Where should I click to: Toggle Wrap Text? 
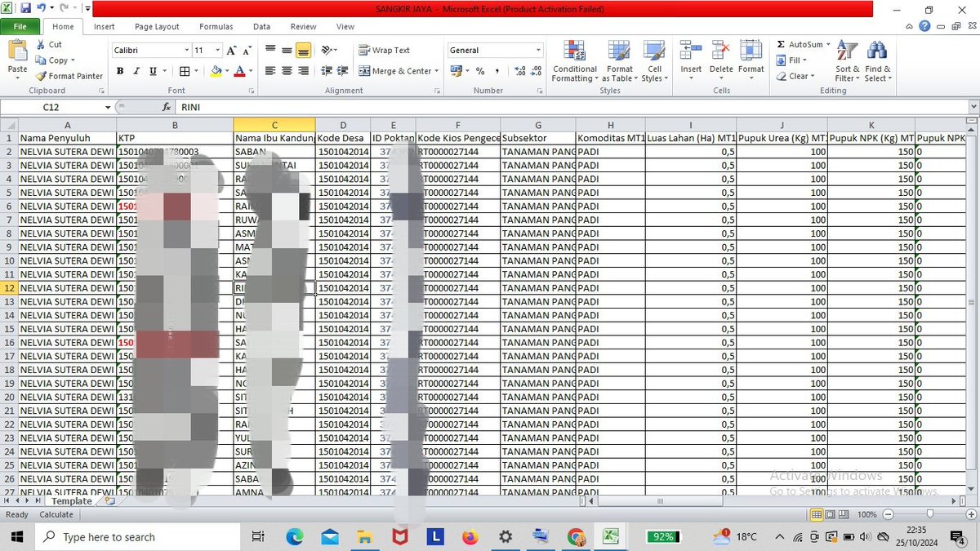coord(385,50)
